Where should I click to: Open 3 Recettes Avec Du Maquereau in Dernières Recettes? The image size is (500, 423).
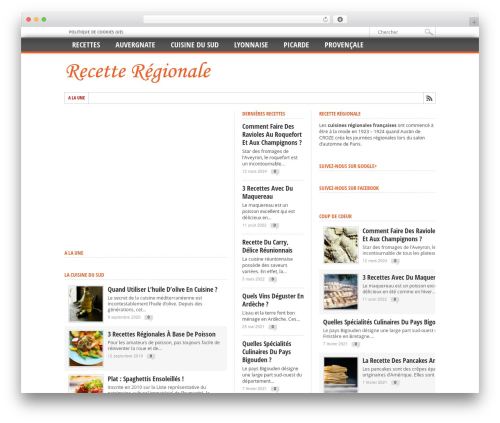(267, 193)
